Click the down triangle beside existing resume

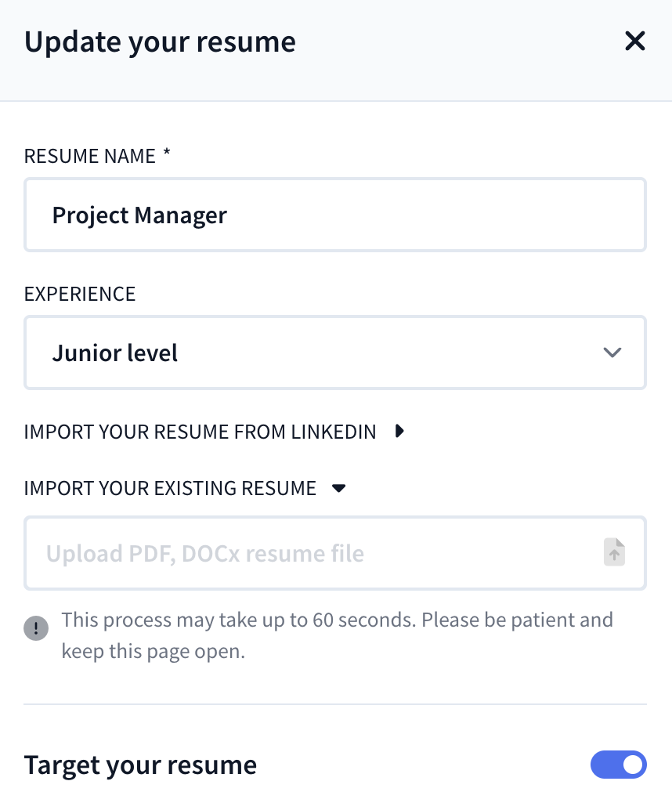[338, 488]
